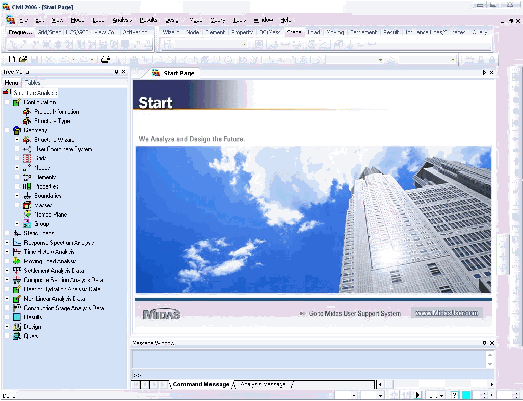This screenshot has width=523, height=401.
Task: Pin the Message Window panel
Action: pyautogui.click(x=484, y=343)
